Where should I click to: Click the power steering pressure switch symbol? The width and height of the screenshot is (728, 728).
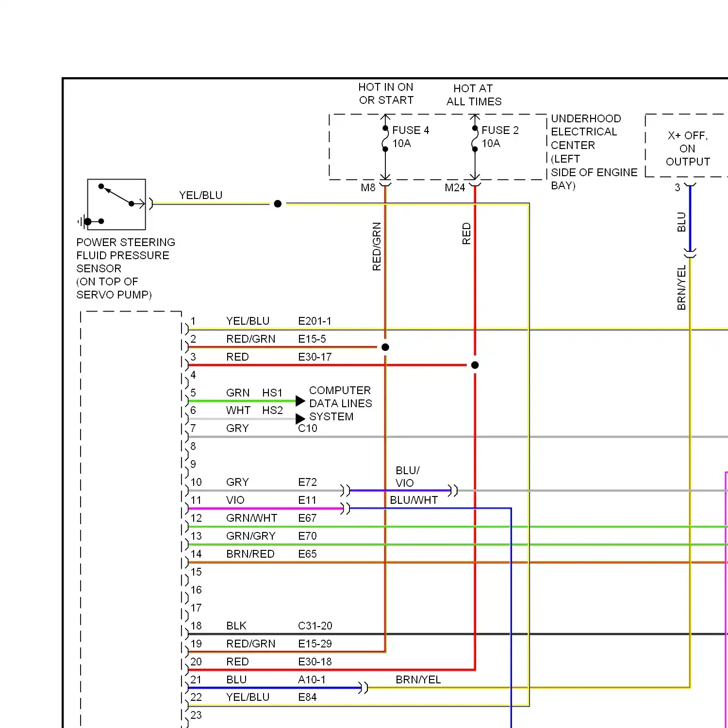(x=116, y=204)
